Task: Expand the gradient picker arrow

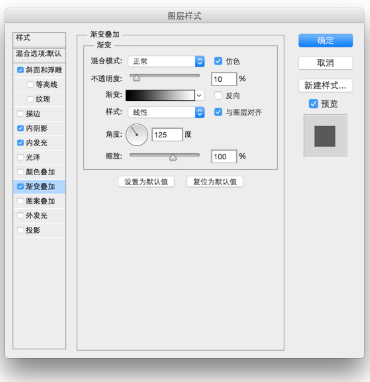Action: tap(199, 96)
